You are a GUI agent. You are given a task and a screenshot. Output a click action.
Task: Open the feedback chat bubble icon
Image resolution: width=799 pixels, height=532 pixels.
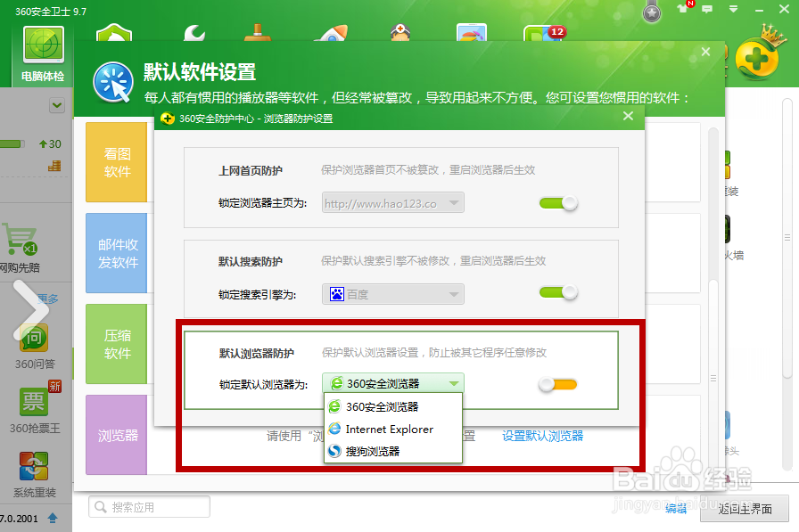(707, 9)
